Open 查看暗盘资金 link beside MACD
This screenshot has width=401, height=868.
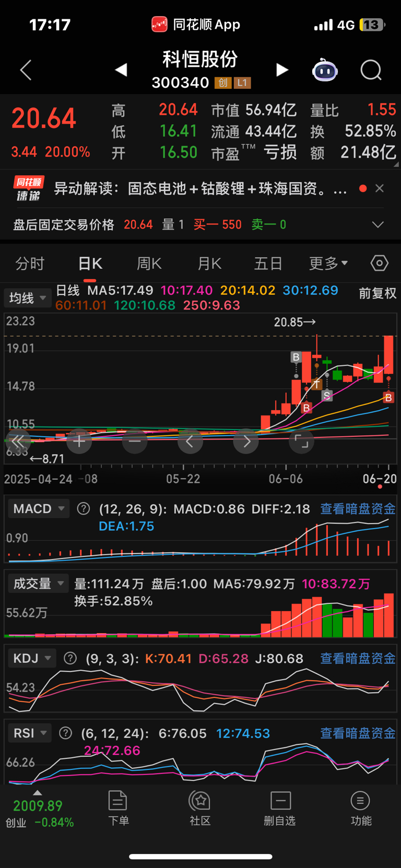(358, 508)
